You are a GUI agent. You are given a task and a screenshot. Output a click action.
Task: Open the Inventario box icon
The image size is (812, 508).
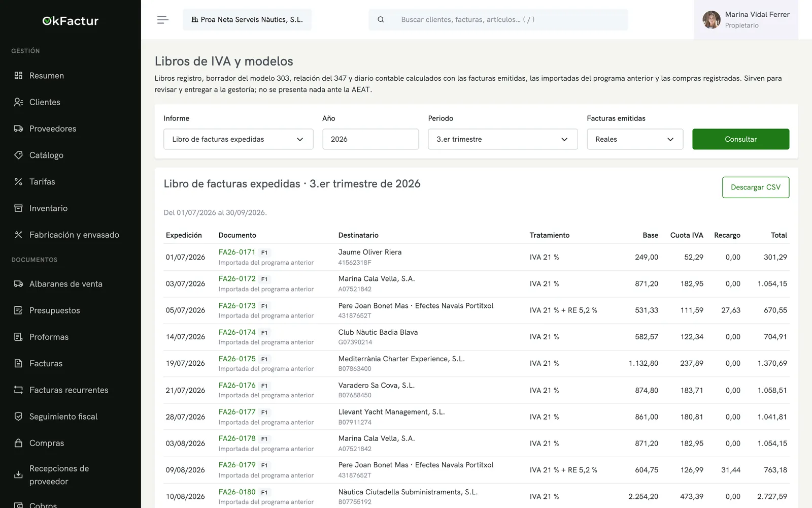(x=18, y=208)
